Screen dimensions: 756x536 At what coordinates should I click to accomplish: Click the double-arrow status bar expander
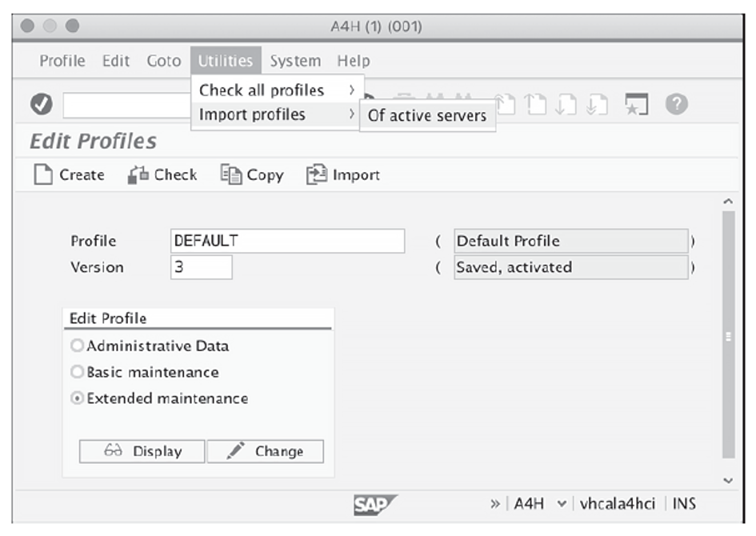[495, 504]
